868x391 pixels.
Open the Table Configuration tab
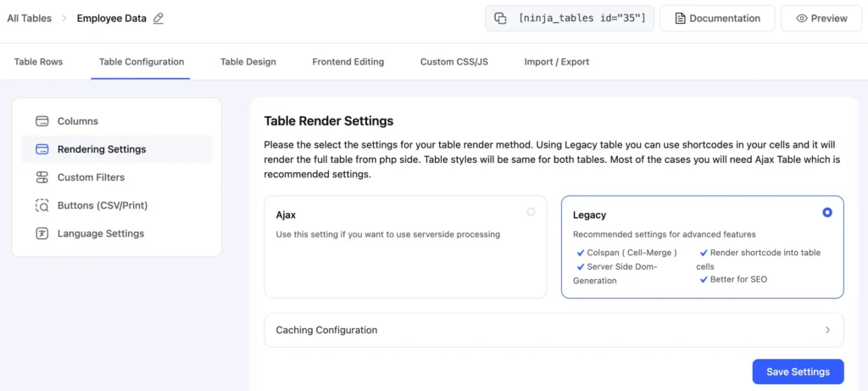[x=142, y=62]
